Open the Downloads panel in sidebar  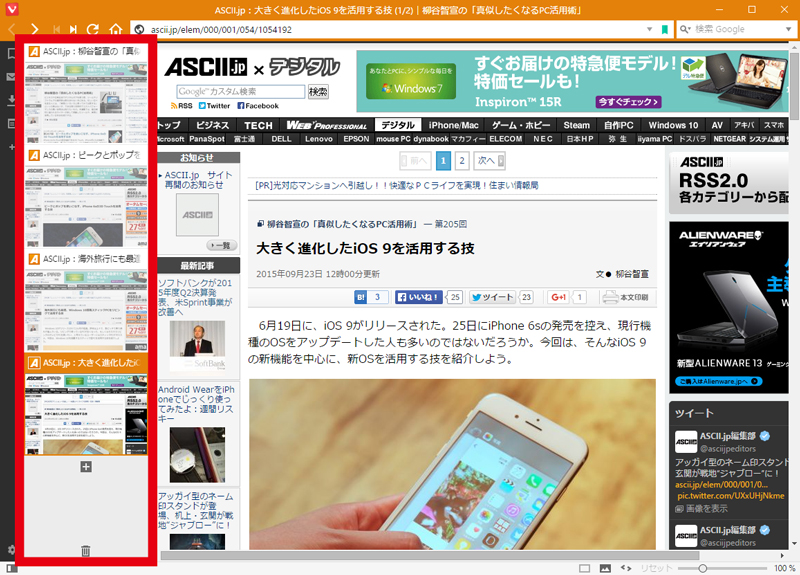click(11, 101)
